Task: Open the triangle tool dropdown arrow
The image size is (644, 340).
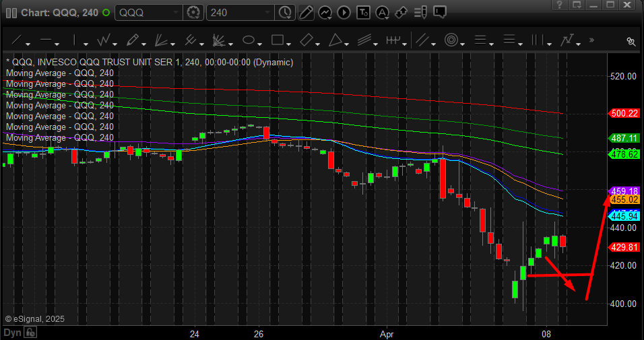Action: coord(347,44)
